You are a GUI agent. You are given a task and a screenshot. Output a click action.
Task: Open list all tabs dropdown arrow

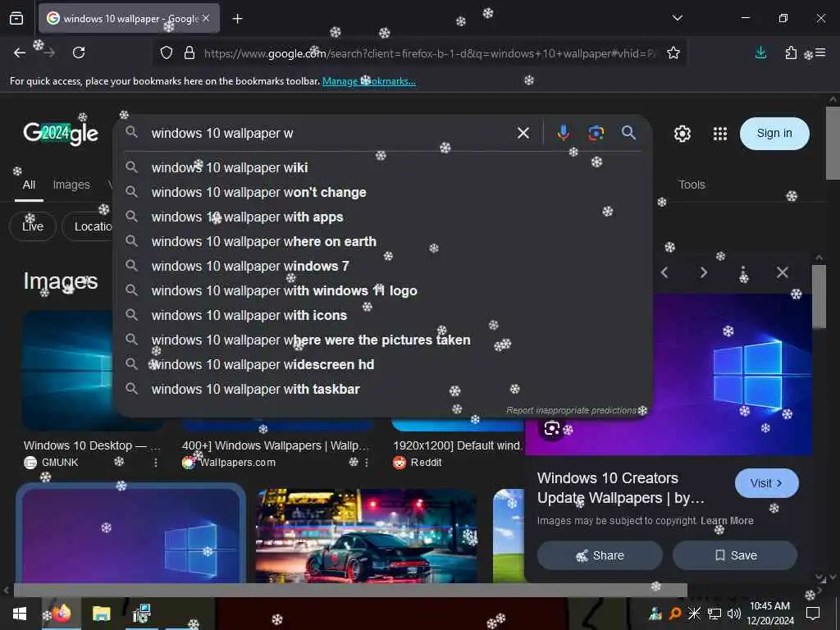click(677, 18)
